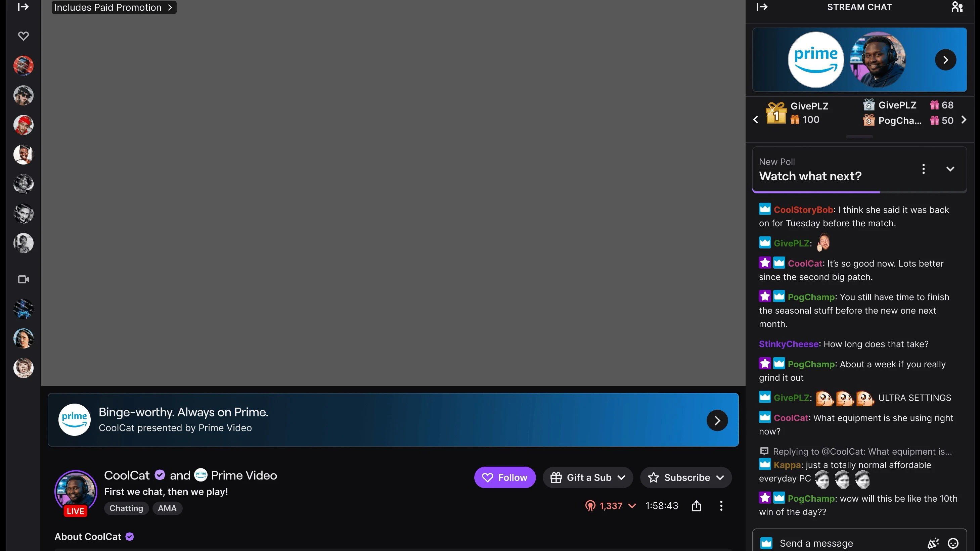Click the live viewer count 1,337

611,506
